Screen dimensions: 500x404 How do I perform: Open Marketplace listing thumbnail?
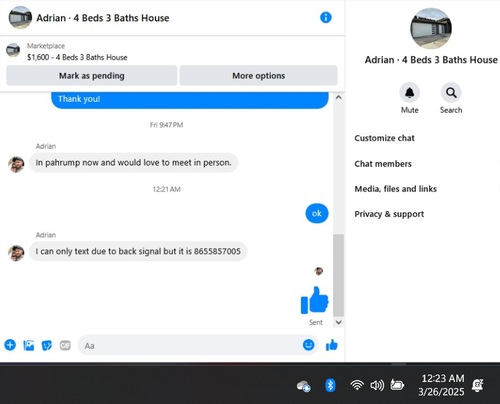coord(13,50)
